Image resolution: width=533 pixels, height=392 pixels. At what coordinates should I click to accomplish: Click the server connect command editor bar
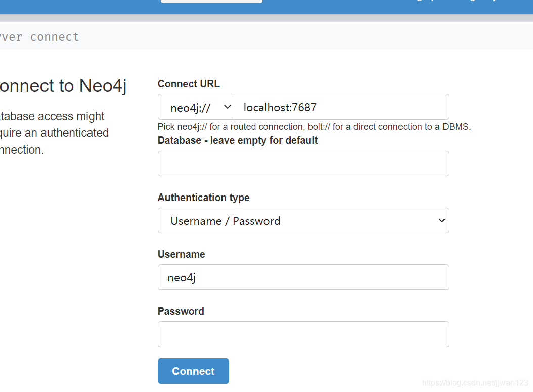pyautogui.click(x=266, y=37)
